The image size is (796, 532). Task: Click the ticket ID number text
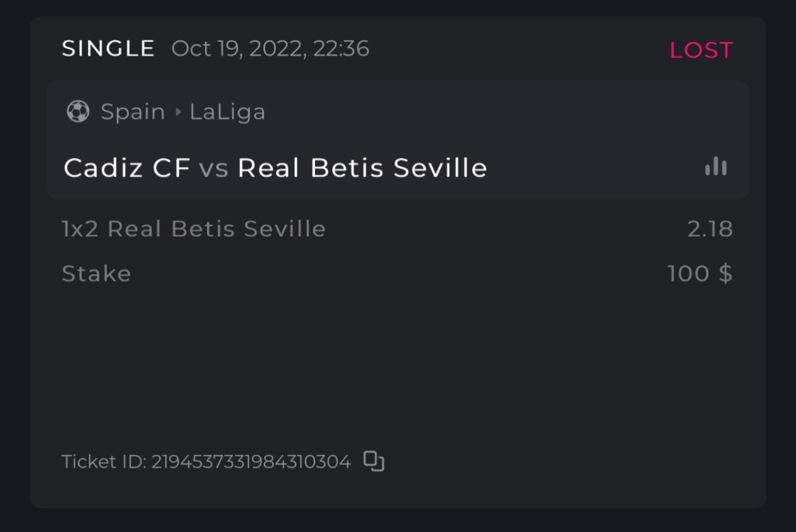click(x=251, y=462)
